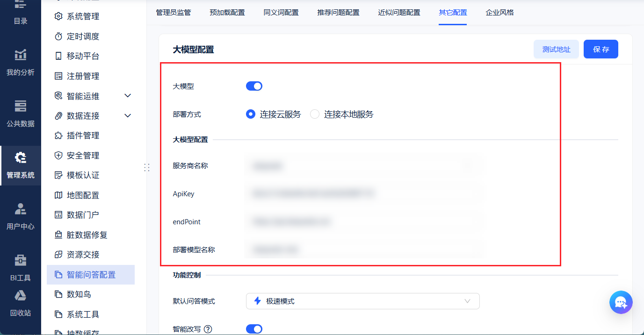This screenshot has width=644, height=335.
Task: Click the endPoint input field
Action: 363,221
